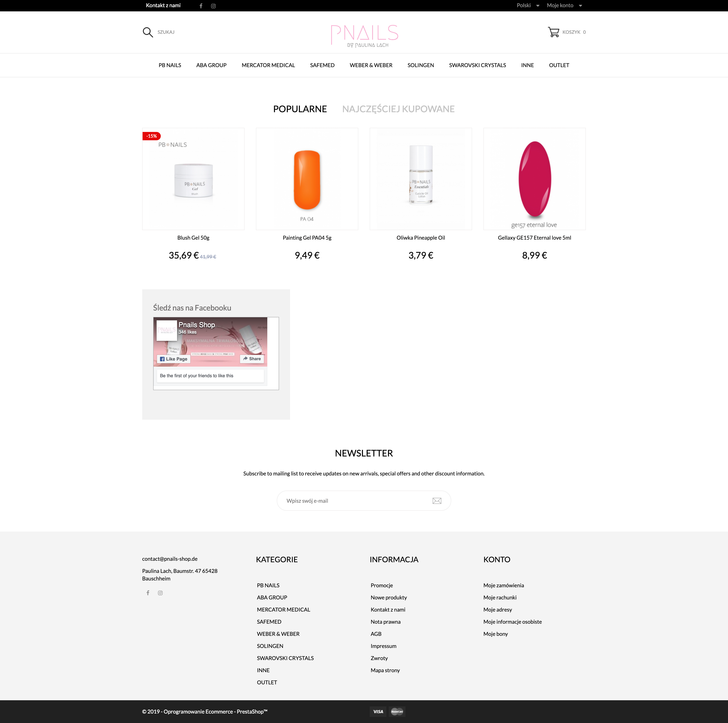Click the Facebook Share button

[252, 359]
